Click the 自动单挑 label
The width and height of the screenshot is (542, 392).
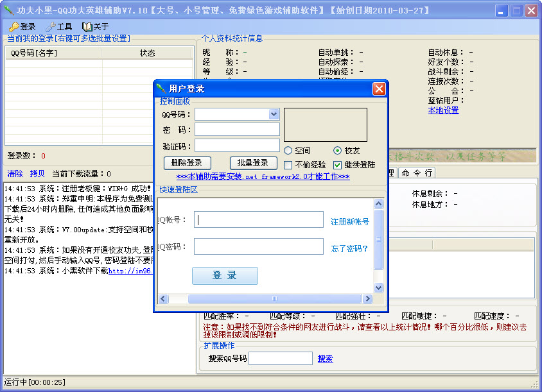click(x=337, y=53)
